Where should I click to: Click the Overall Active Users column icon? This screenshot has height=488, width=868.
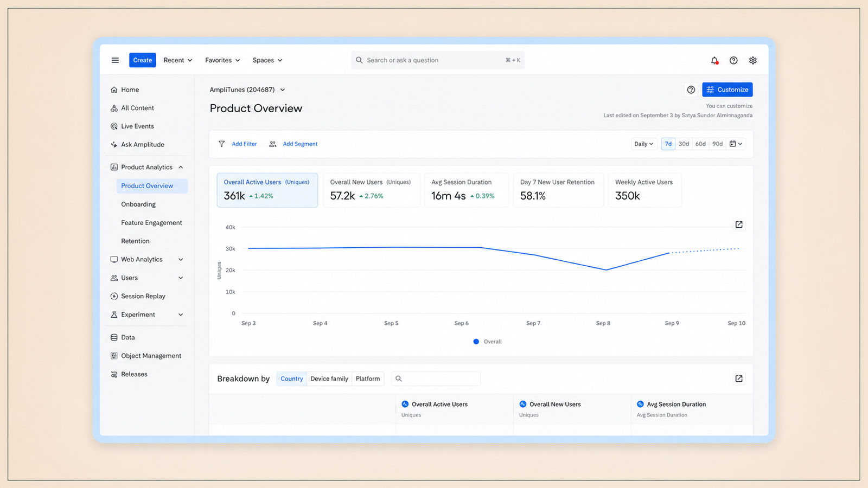pyautogui.click(x=405, y=404)
